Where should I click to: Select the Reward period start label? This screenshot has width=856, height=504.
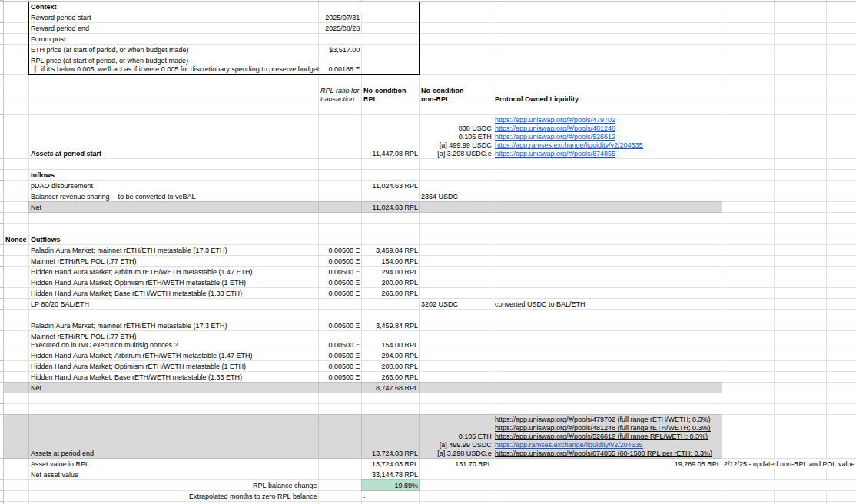click(61, 18)
